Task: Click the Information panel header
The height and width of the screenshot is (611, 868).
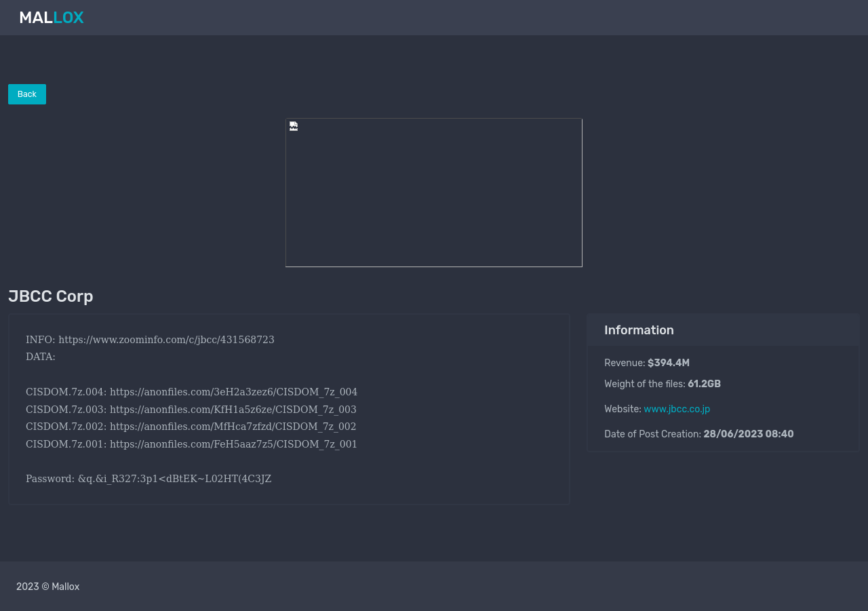Action: click(x=723, y=330)
